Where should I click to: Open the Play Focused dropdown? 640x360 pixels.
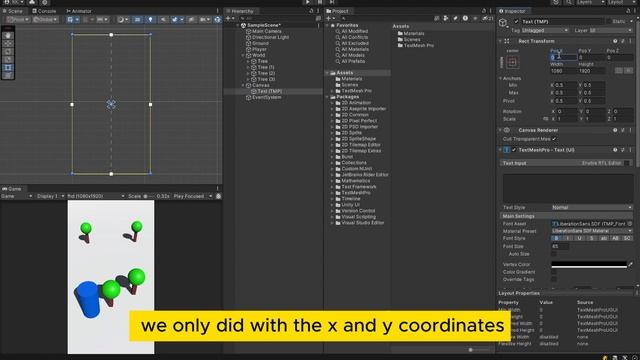click(x=193, y=196)
